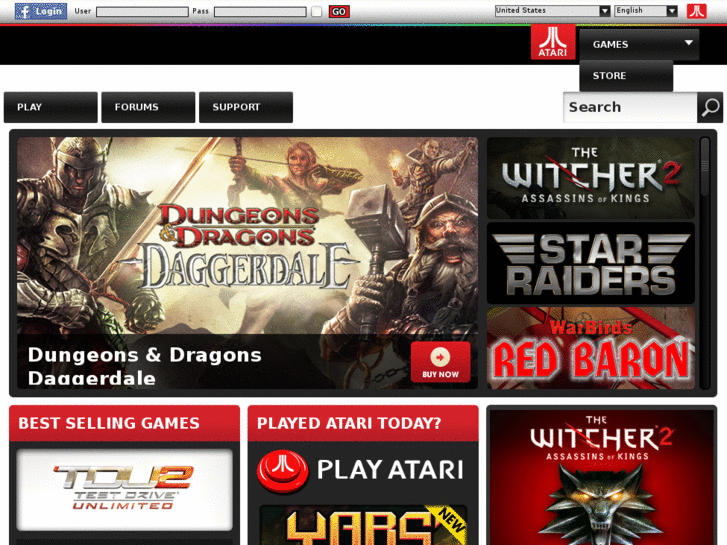Screen dimensions: 727x545
Task: Click into the Search text box
Action: point(630,107)
